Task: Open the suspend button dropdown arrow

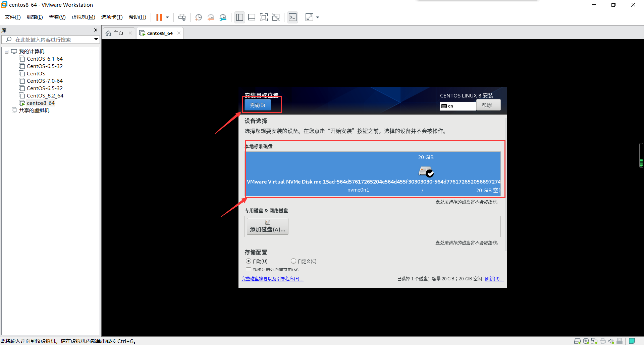Action: pyautogui.click(x=167, y=17)
